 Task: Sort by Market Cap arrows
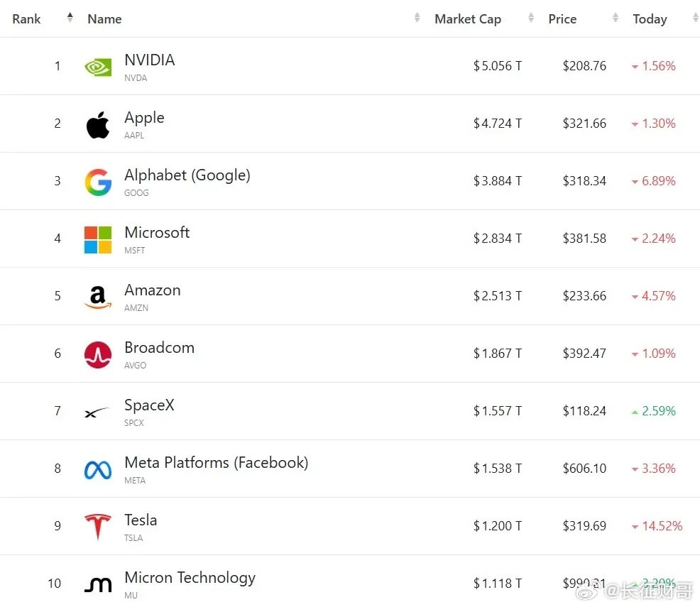[531, 18]
